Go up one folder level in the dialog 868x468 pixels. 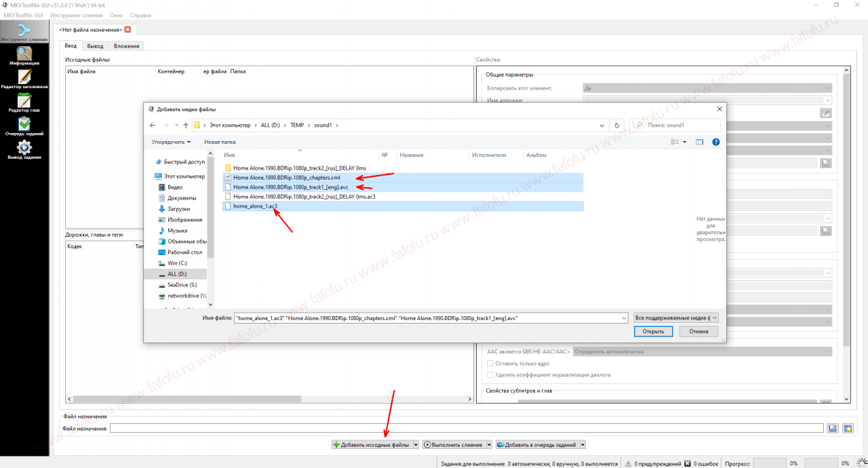[186, 125]
